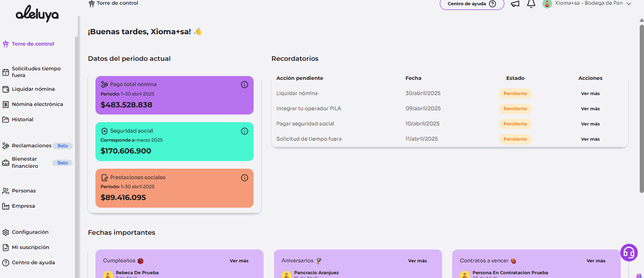Click the purple Pago total nómina card
The width and height of the screenshot is (644, 278).
pyautogui.click(x=174, y=95)
